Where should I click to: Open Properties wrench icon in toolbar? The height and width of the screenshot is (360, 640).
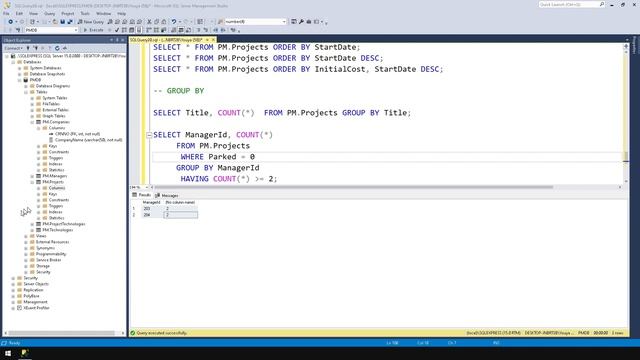click(x=301, y=22)
